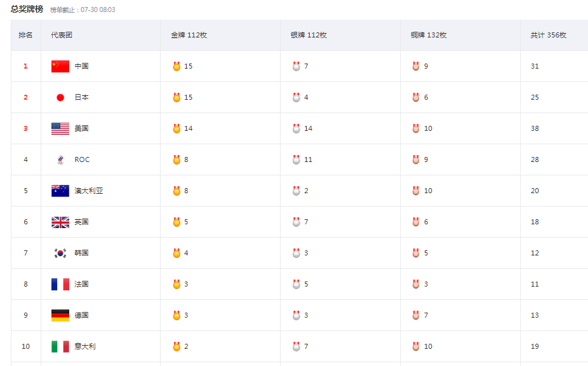Click total medals 19 for 意大利

pyautogui.click(x=535, y=347)
